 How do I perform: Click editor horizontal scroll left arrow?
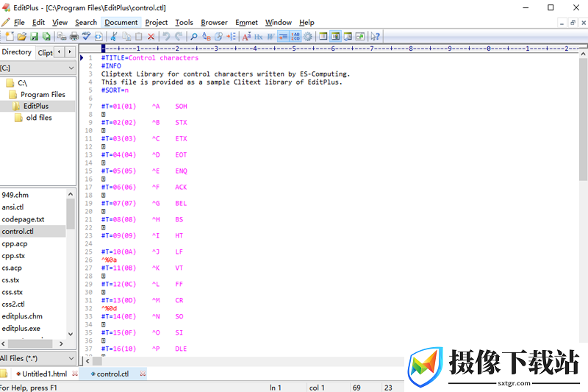[x=87, y=361]
